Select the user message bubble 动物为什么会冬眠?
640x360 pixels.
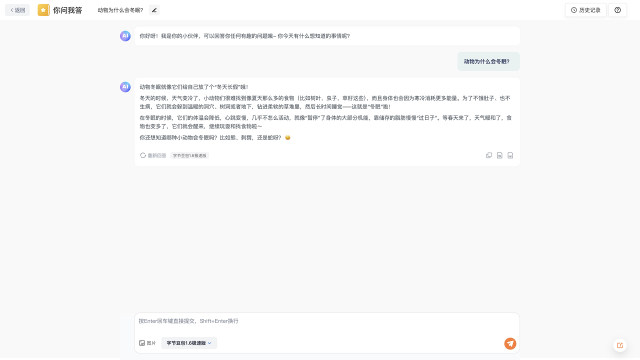pos(488,62)
